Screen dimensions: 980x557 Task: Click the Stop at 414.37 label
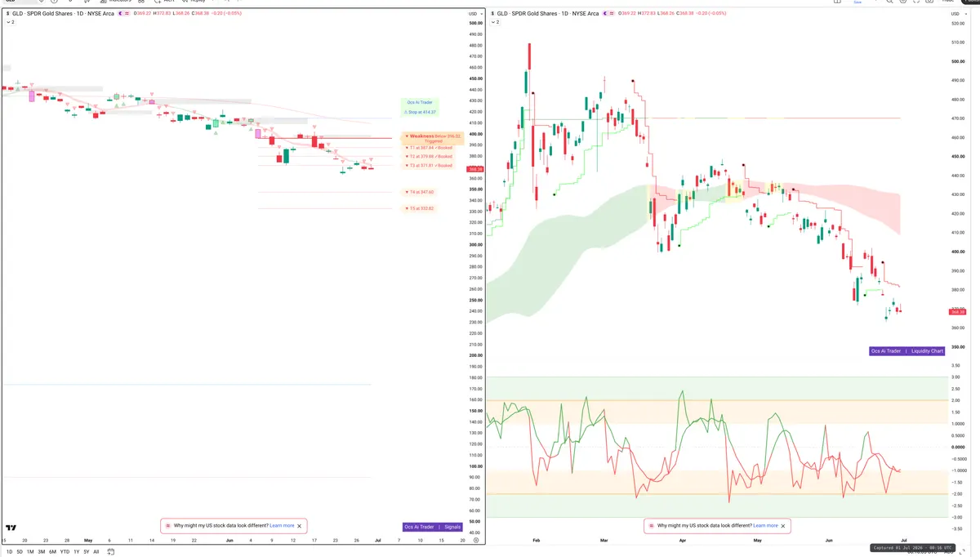[x=420, y=112]
